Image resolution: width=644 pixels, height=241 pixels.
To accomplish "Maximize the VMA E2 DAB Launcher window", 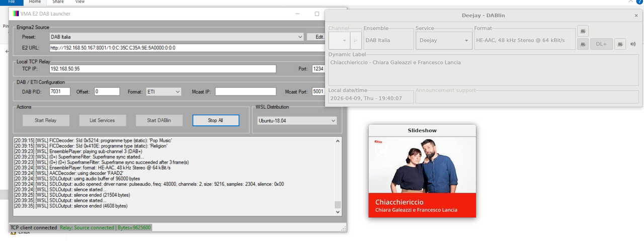I will [x=317, y=14].
